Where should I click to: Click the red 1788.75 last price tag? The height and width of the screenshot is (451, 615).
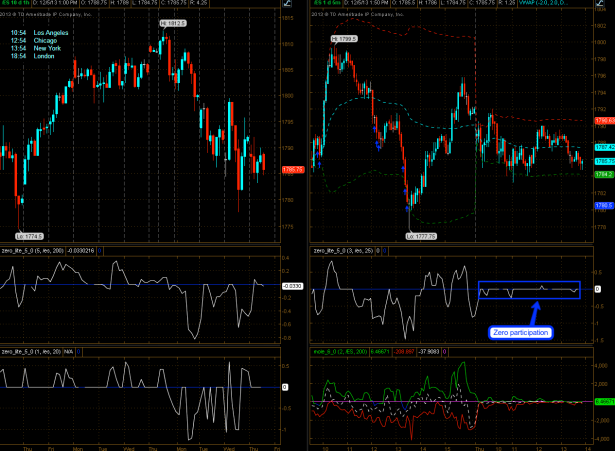tap(290, 168)
